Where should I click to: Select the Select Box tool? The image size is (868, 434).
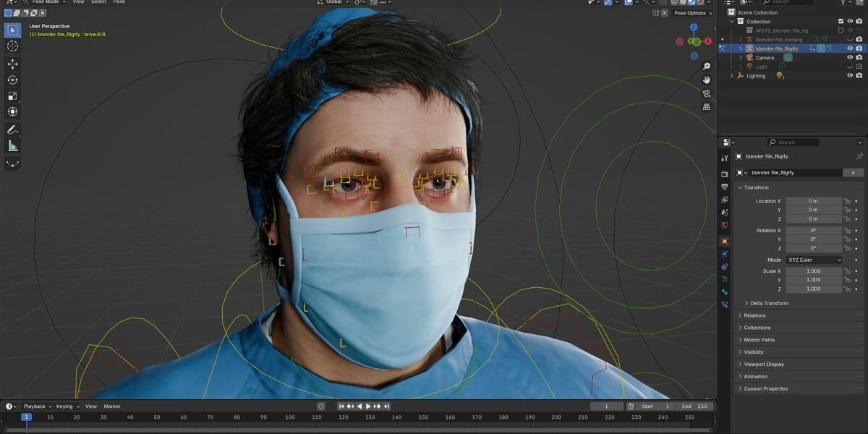coord(12,30)
